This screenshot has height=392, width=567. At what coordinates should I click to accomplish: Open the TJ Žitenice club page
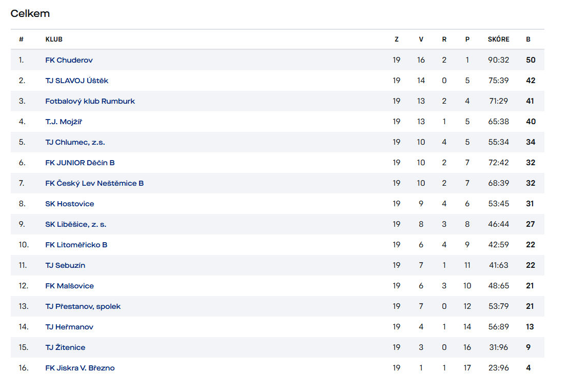(65, 347)
